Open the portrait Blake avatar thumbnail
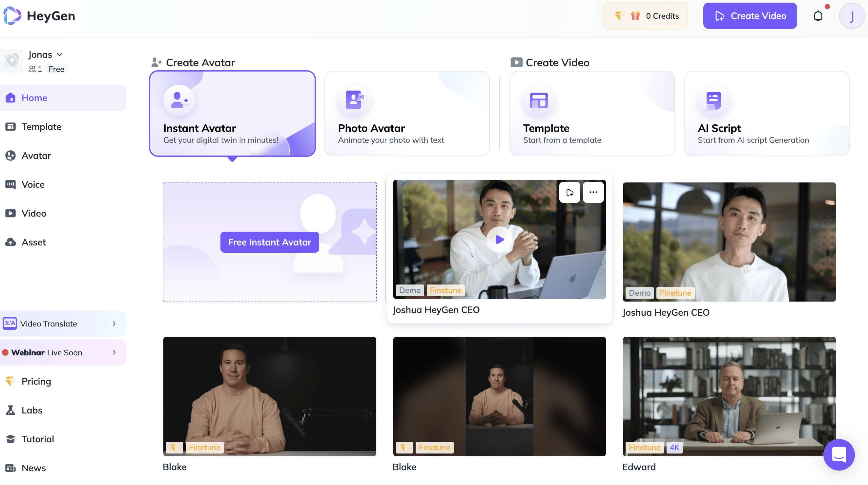 [499, 396]
